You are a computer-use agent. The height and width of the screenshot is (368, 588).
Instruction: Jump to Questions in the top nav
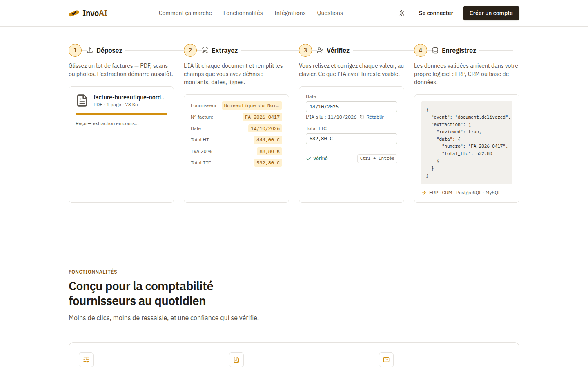[x=330, y=13]
